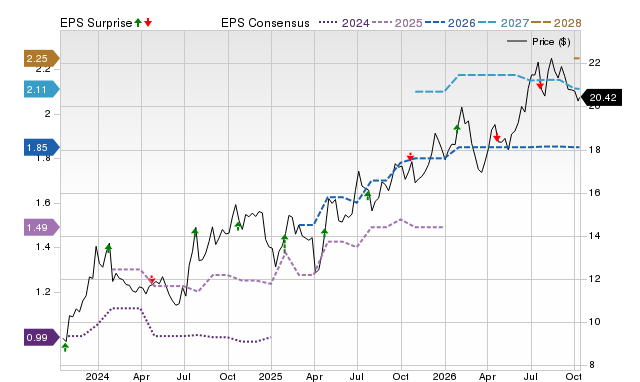The image size is (640, 382).
Task: Click the 1.4 label on the EPS axis
Action: click(43, 247)
